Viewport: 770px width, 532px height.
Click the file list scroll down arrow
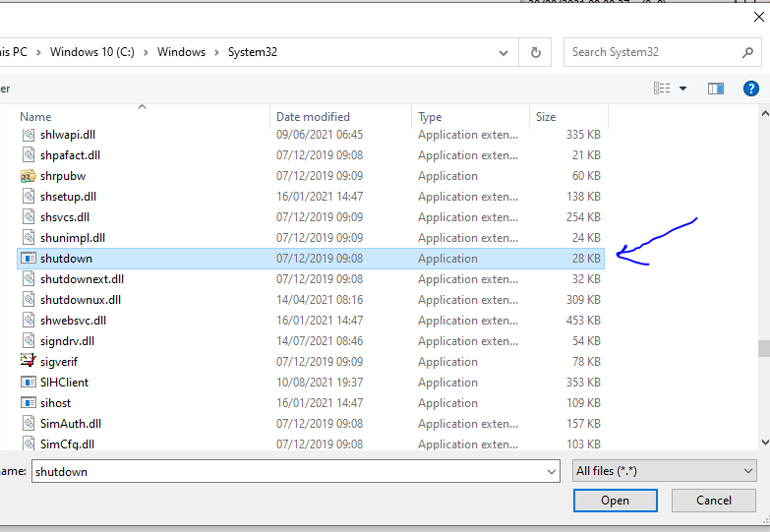point(765,443)
